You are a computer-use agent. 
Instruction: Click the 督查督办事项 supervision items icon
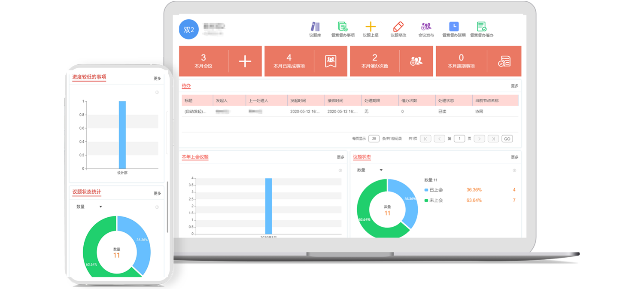click(x=343, y=27)
